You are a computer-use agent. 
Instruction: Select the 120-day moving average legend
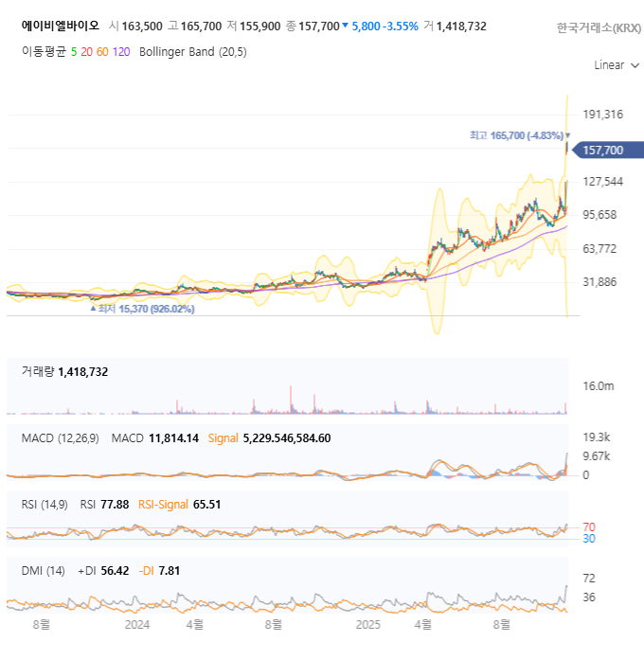[x=121, y=52]
